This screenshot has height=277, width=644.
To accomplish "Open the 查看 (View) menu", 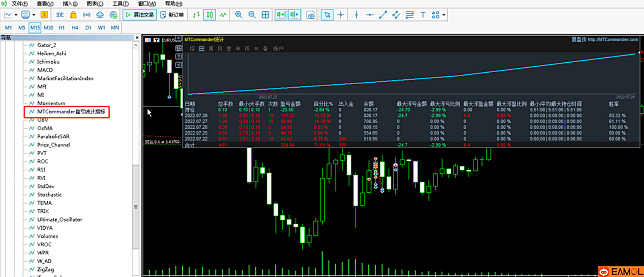I will pos(45,4).
